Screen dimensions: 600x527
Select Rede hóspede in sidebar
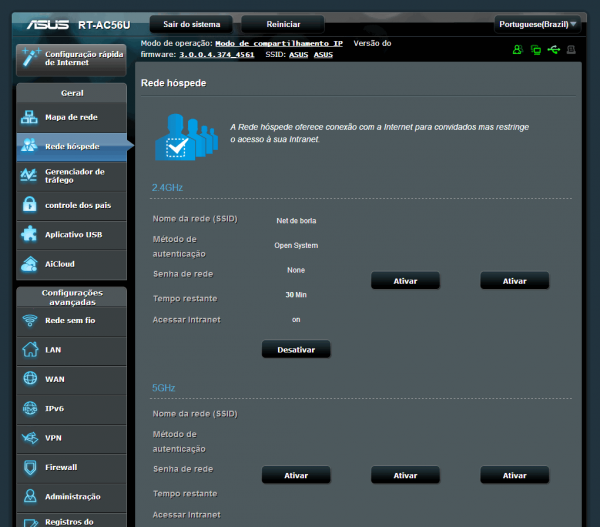click(x=72, y=147)
